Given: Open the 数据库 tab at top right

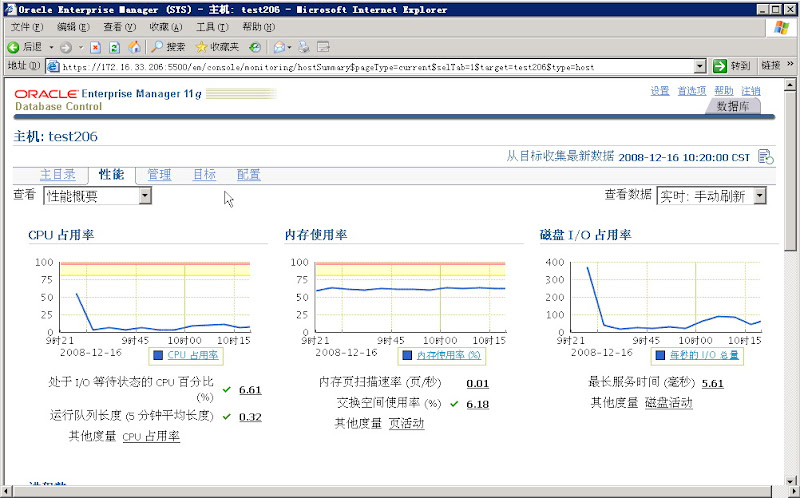Looking at the screenshot, I should tap(733, 106).
